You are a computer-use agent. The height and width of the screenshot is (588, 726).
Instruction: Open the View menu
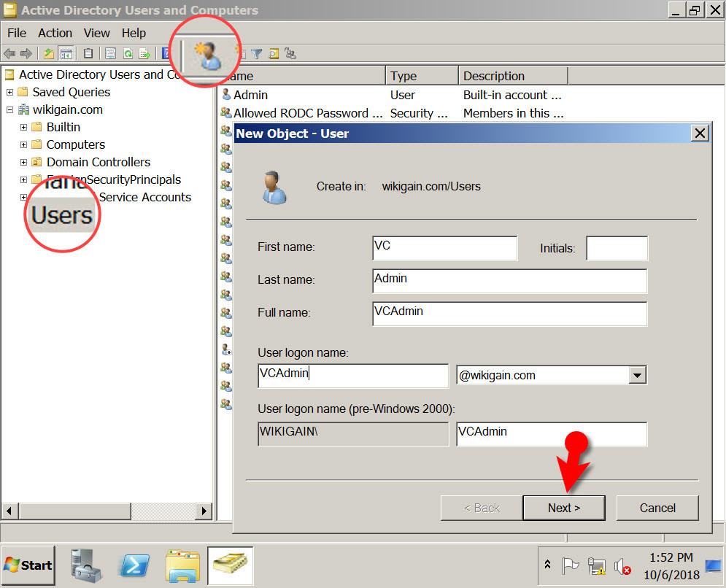(x=97, y=33)
